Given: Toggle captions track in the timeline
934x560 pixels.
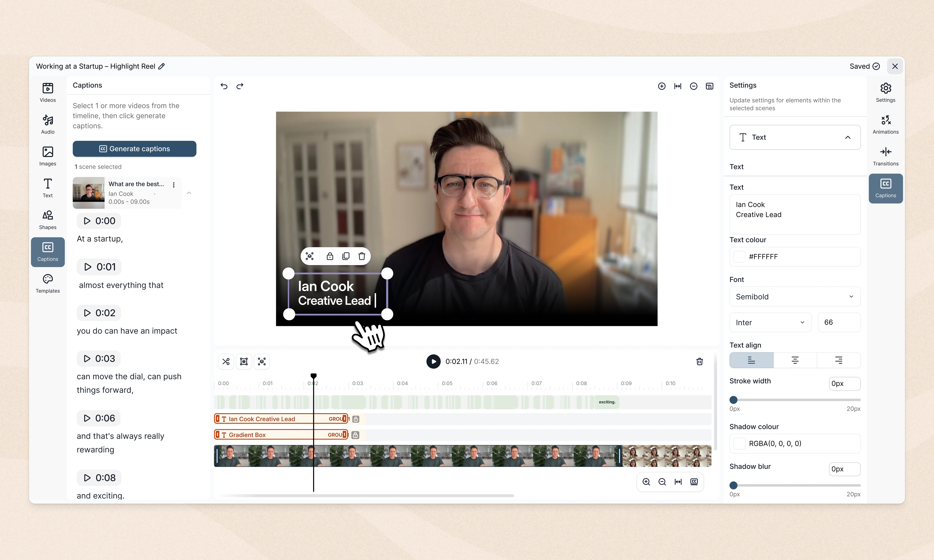Looking at the screenshot, I should 694,482.
